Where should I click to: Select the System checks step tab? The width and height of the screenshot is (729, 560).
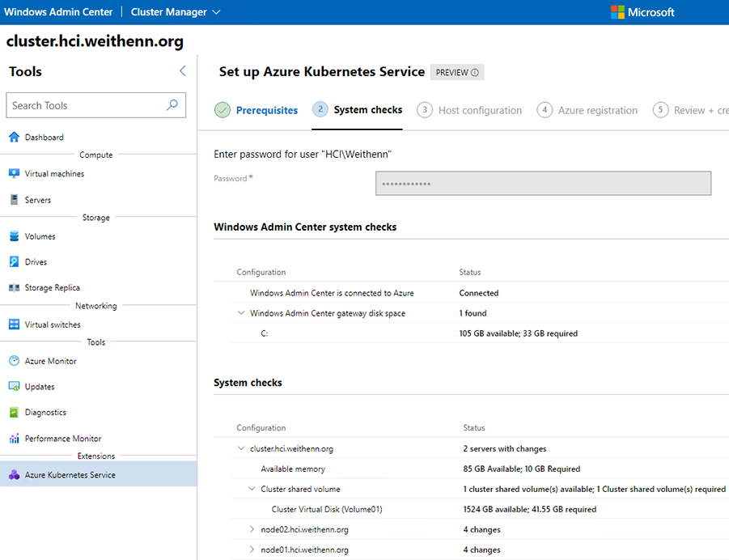pos(368,110)
